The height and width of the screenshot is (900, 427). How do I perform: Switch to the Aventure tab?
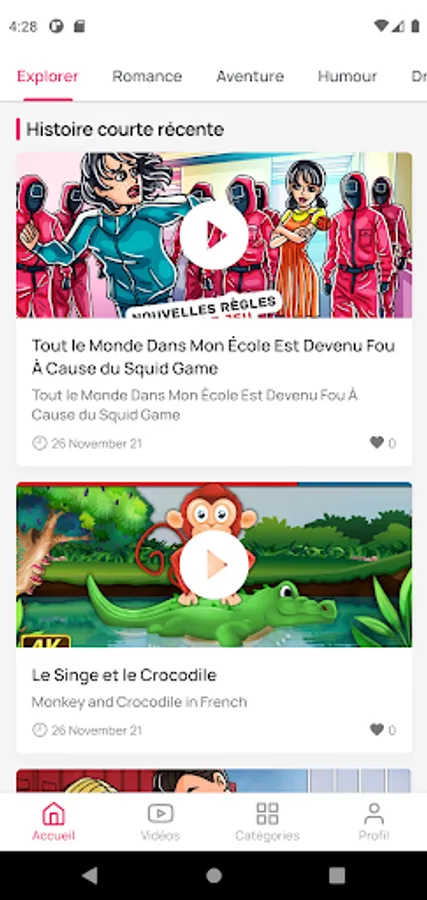(250, 76)
